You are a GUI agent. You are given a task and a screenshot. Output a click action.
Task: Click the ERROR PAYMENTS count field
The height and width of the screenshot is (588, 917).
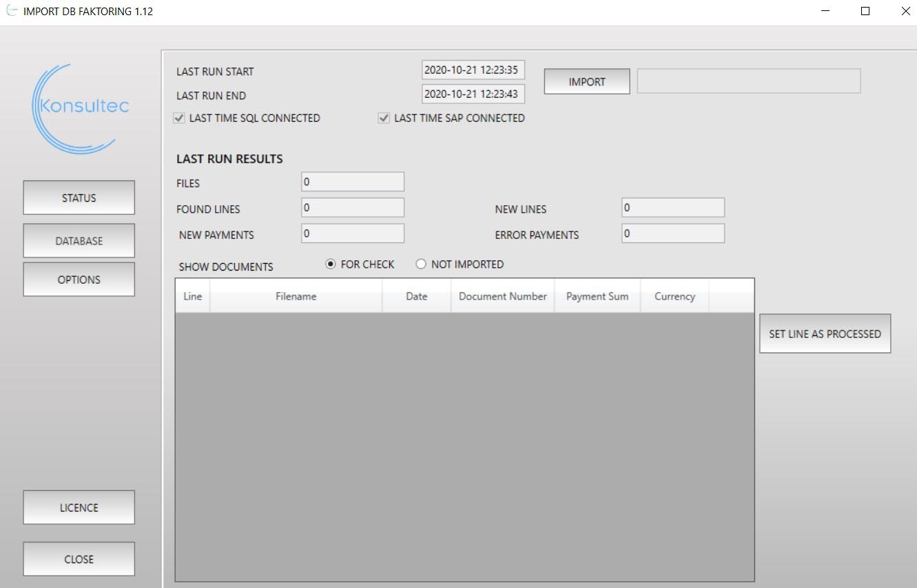(673, 233)
